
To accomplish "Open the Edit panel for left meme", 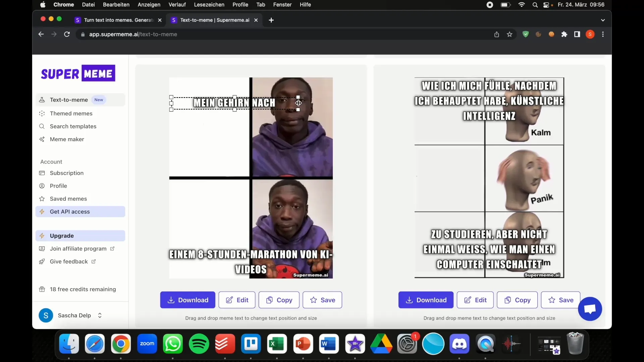I will 237,300.
